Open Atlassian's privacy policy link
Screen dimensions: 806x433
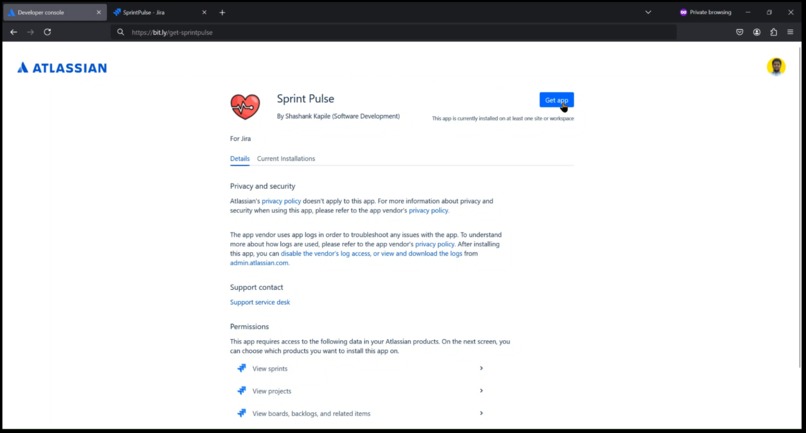tap(281, 201)
